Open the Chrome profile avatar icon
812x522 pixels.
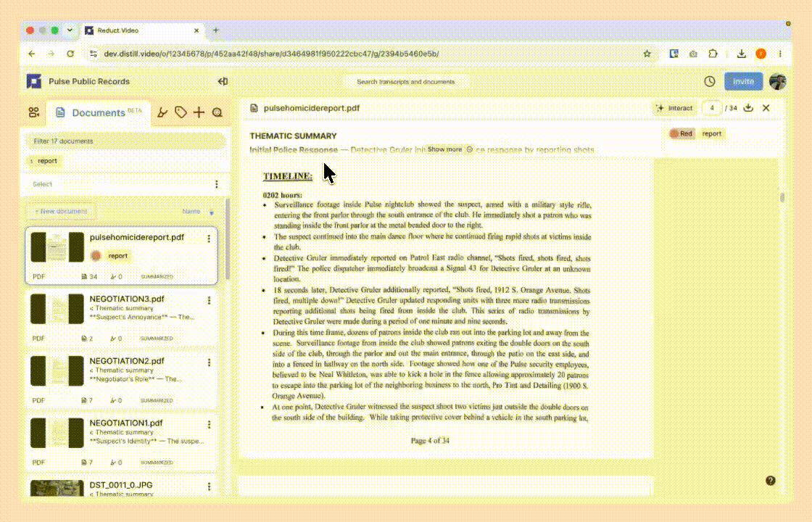pos(761,54)
